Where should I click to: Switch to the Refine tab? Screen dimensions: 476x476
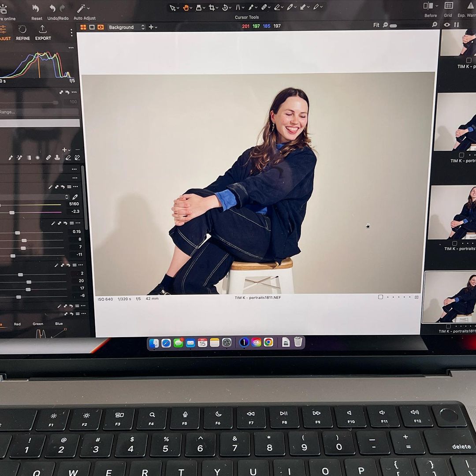pos(22,32)
